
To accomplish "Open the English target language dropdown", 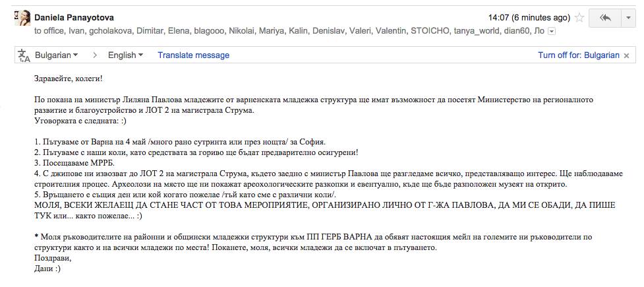I will tap(125, 55).
